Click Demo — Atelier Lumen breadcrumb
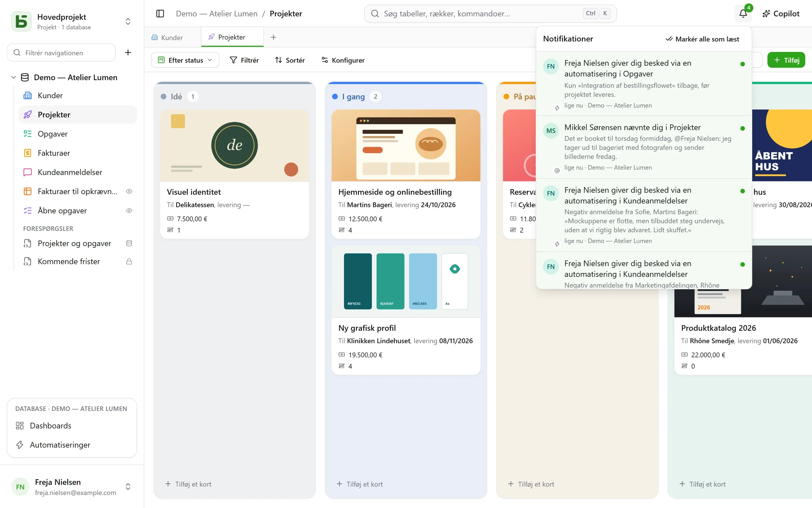Screen dimensions: 812x508 [217, 14]
